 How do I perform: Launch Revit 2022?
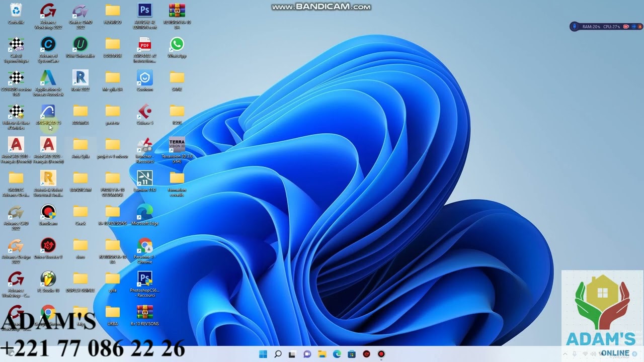tap(80, 81)
